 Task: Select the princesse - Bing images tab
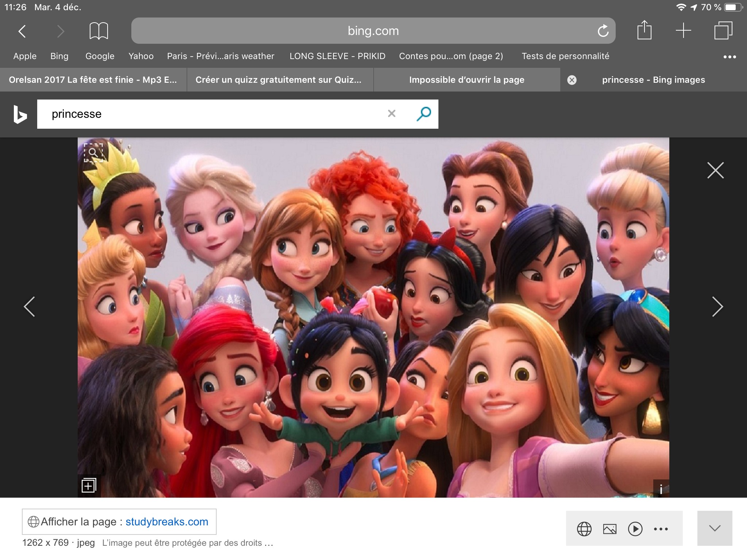[x=654, y=80]
